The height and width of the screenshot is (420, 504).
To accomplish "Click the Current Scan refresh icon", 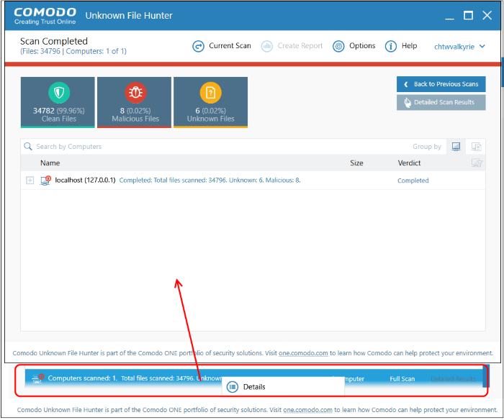I will click(x=198, y=46).
